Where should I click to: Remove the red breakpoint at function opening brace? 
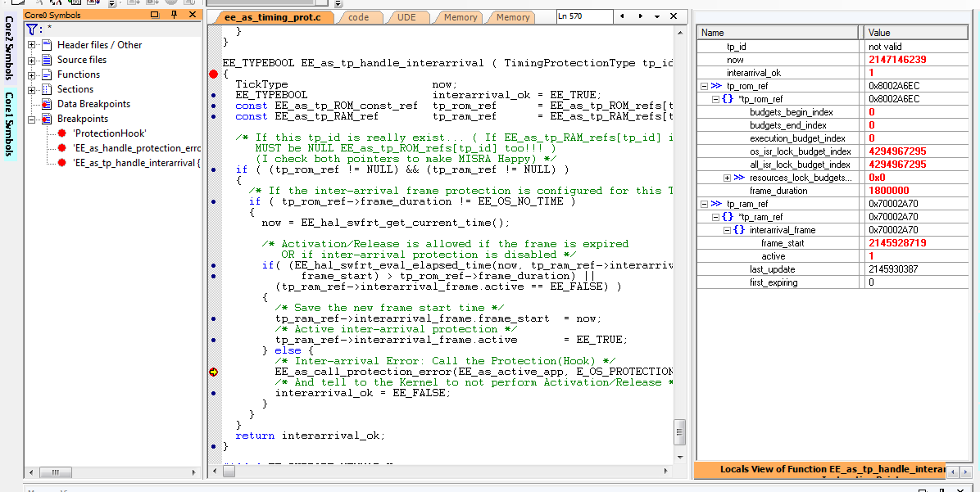coord(214,74)
